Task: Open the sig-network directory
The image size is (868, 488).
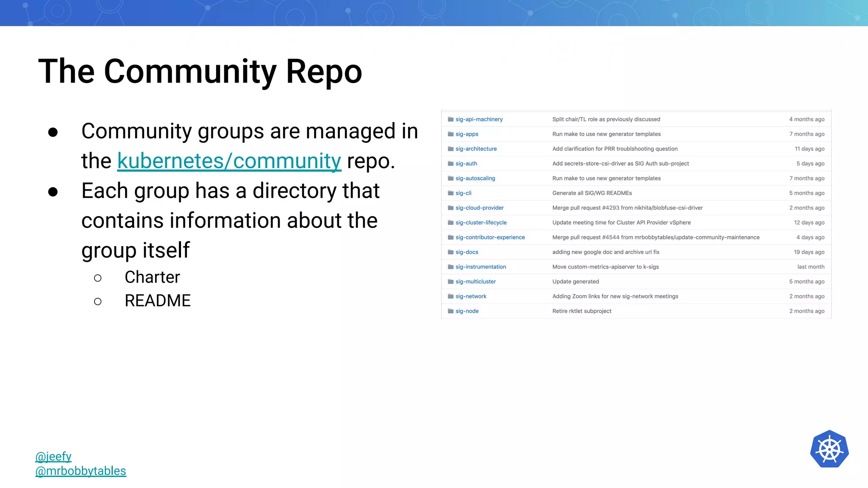Action: (471, 297)
